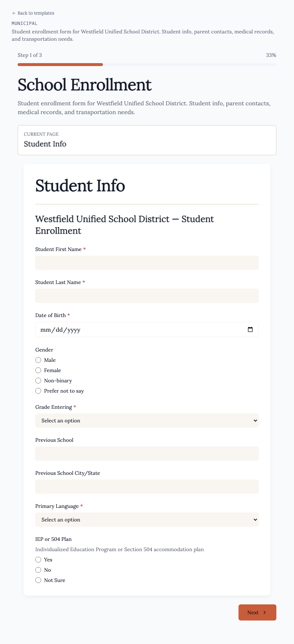Image resolution: width=294 pixels, height=644 pixels.
Task: Follow the Back to templates link
Action: point(33,13)
